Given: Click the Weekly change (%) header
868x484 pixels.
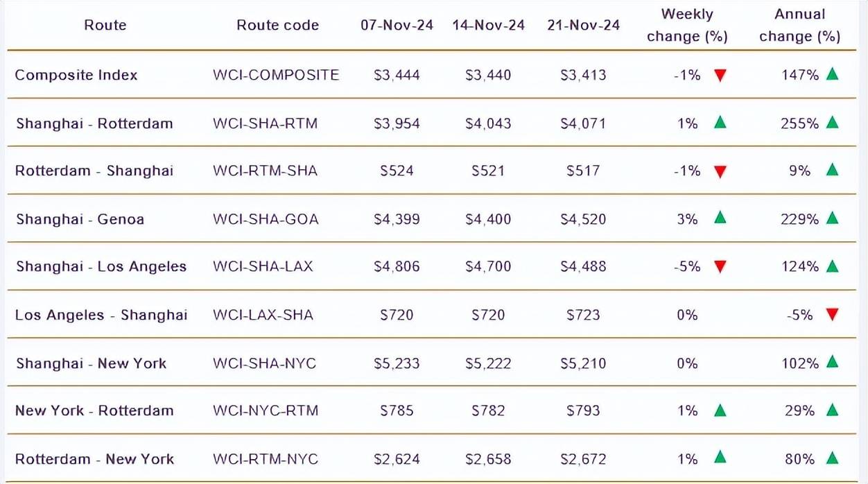Looking at the screenshot, I should (x=686, y=25).
